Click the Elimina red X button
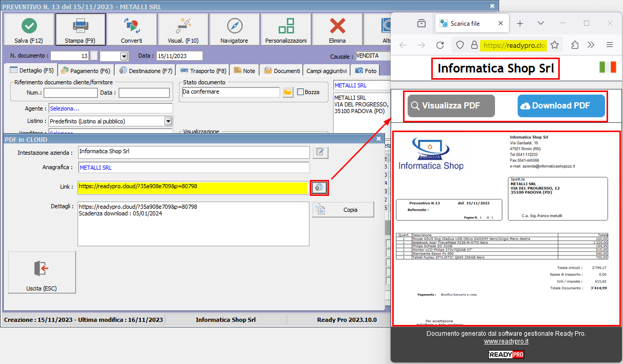Screen dimensions: 623x364 coord(337,29)
